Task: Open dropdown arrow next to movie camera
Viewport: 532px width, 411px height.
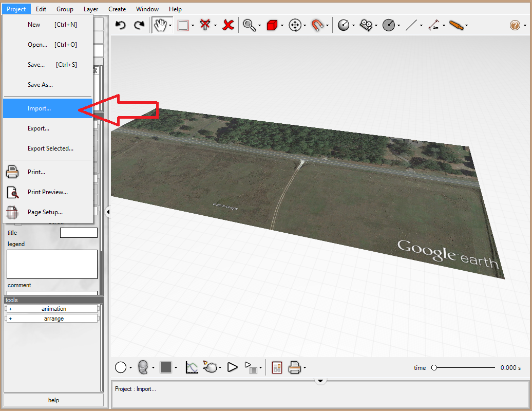Action: tap(376, 26)
